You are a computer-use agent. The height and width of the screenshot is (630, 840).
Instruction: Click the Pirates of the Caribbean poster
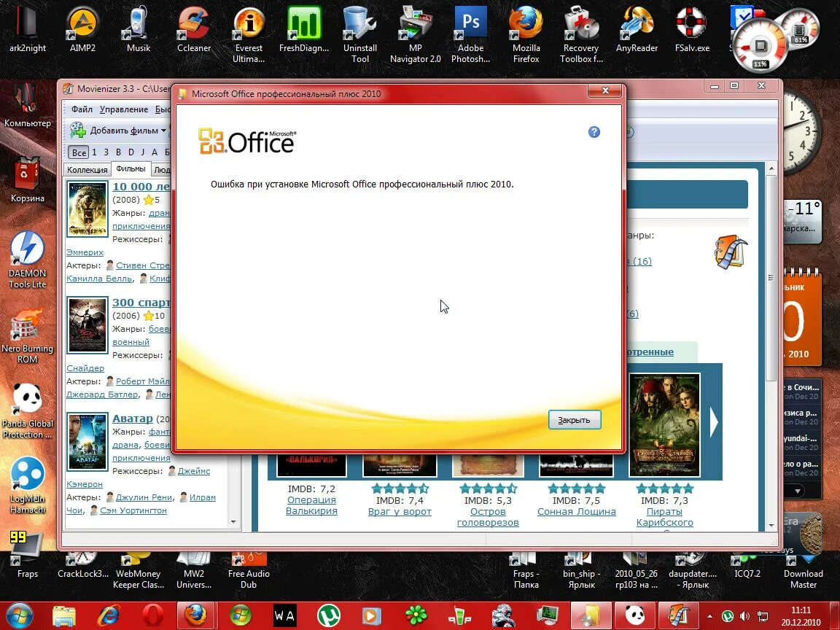(664, 425)
